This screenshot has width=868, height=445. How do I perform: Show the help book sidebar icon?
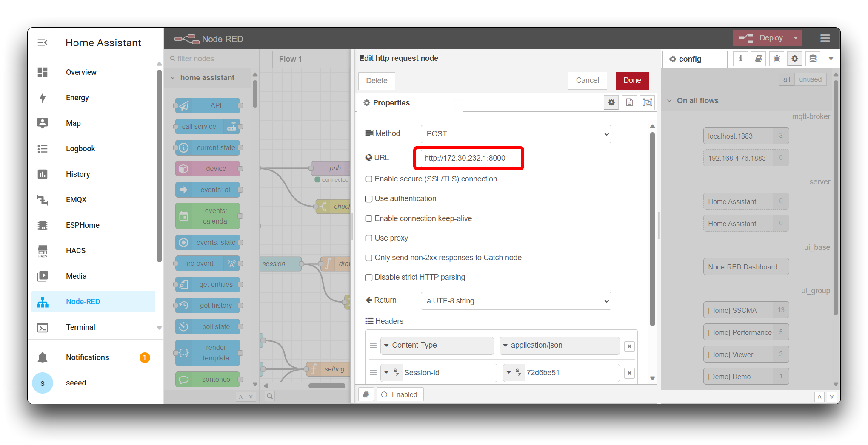coord(759,59)
